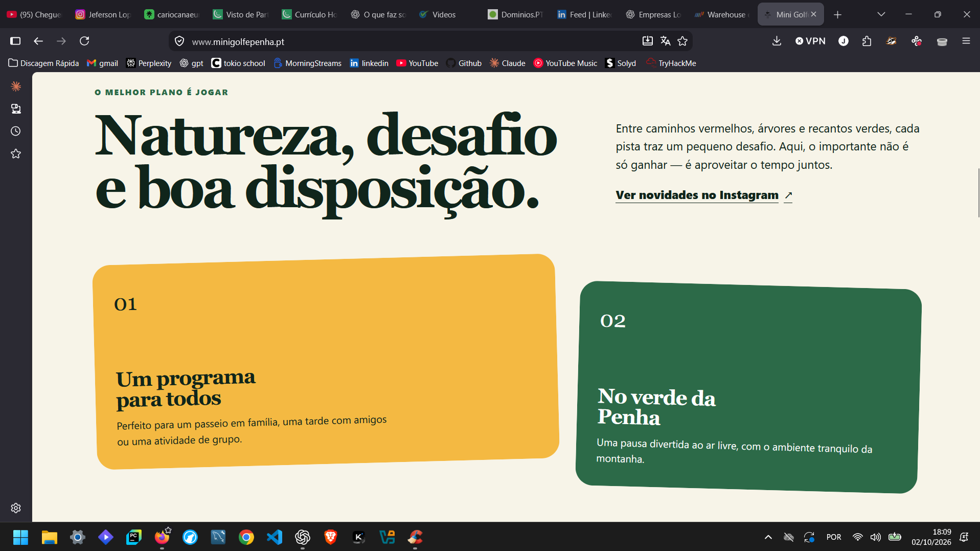Open the Solyd bookmark

[621, 63]
